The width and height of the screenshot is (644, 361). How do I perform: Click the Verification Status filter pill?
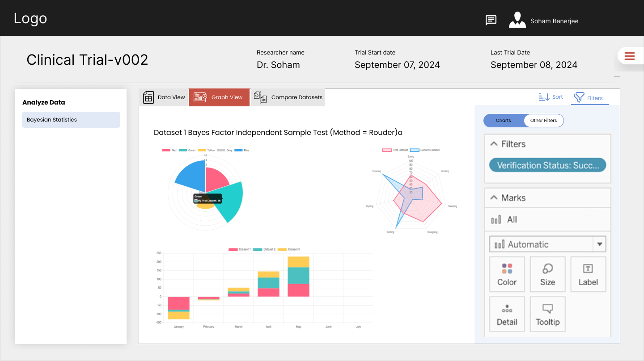click(547, 165)
